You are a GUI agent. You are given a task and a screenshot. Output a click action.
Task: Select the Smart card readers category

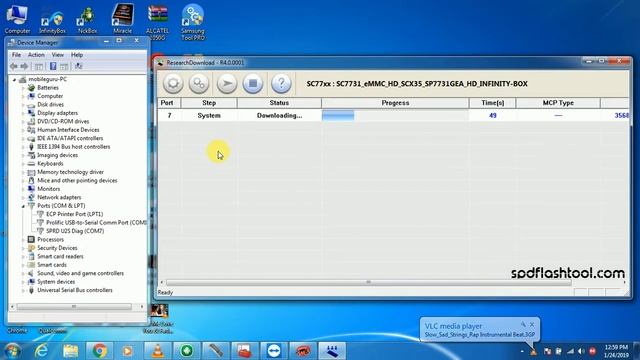point(60,256)
